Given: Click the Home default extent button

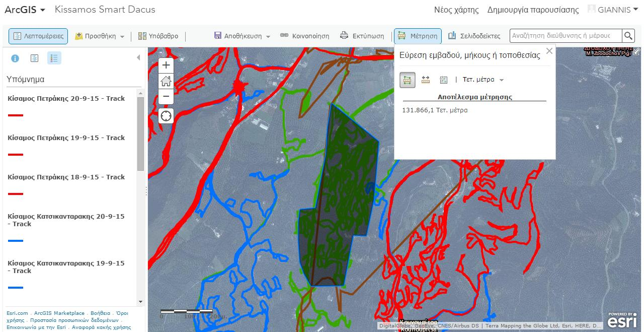Looking at the screenshot, I should (x=166, y=81).
